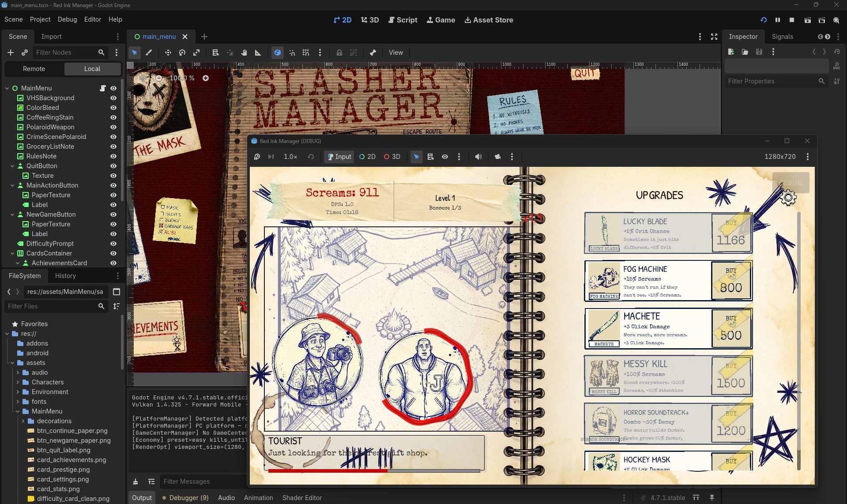847x504 pixels.
Task: Toggle visibility of DifficultyPrompt node
Action: (113, 244)
